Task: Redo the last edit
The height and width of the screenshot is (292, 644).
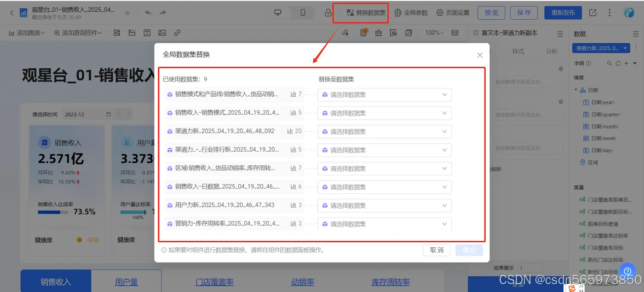Action: (163, 13)
